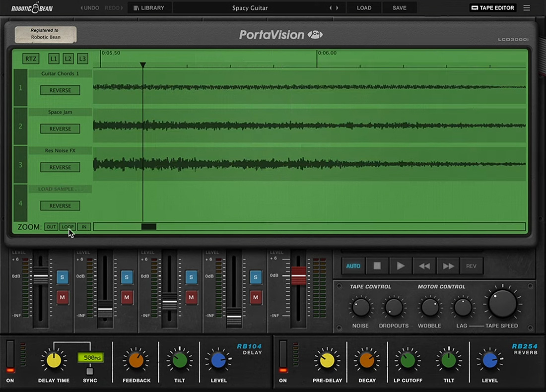546x392 pixels.
Task: Toggle Reverse on track 3
Action: [x=60, y=167]
